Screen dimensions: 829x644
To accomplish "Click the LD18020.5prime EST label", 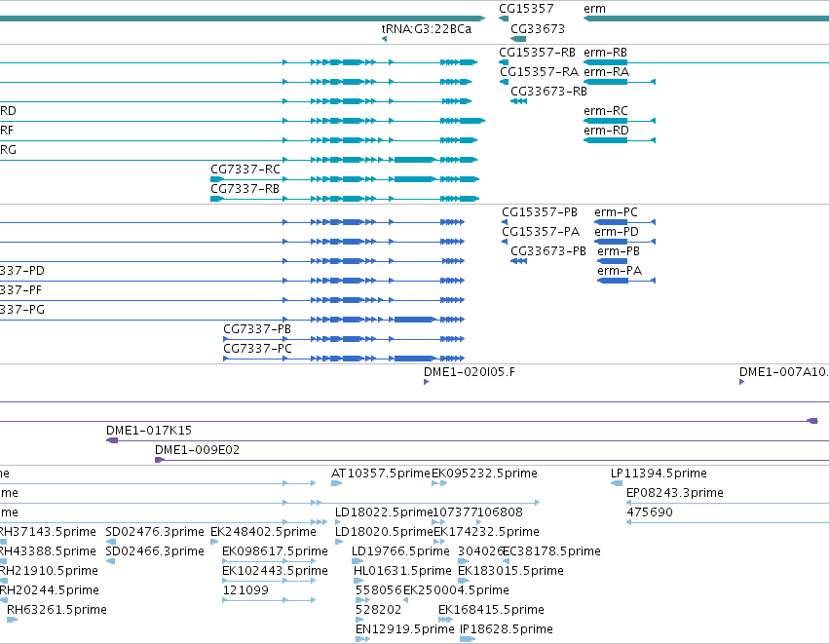I will tap(385, 532).
